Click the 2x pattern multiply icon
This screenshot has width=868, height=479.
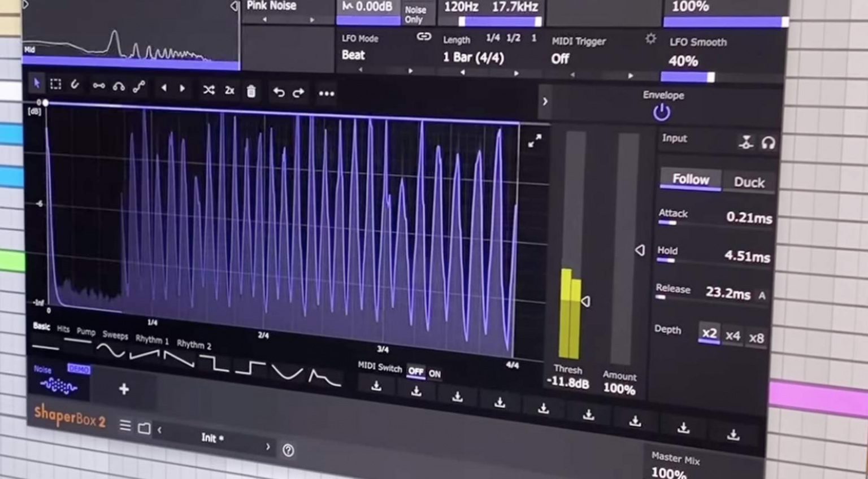point(229,91)
